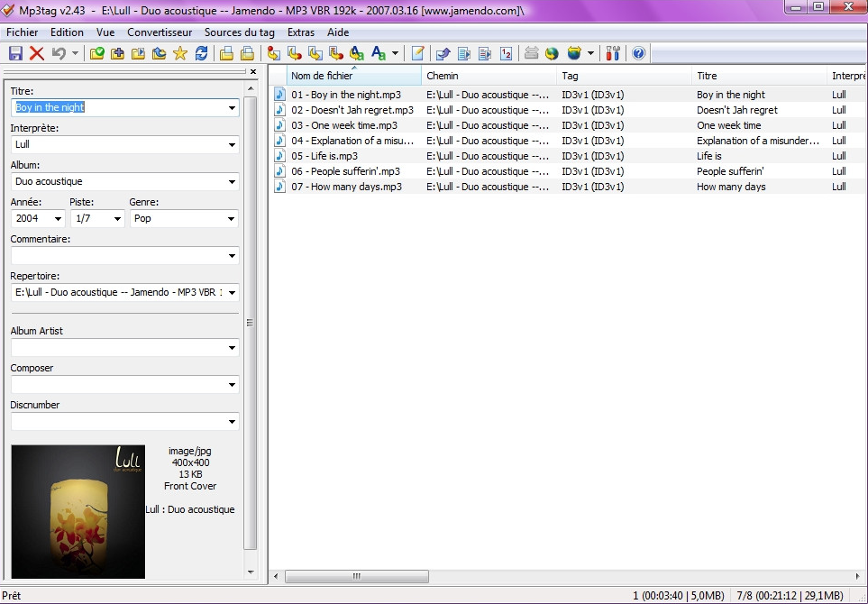Open the Convertisseur menu
This screenshot has width=868, height=604.
click(x=160, y=32)
